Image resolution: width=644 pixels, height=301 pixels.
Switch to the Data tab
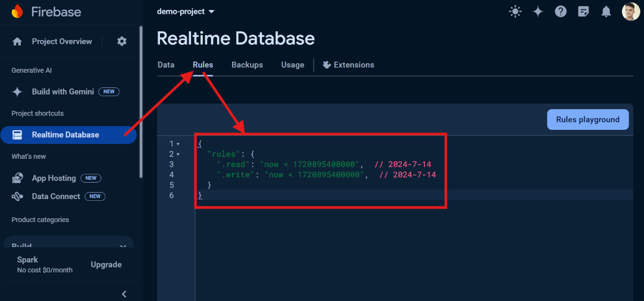[166, 65]
